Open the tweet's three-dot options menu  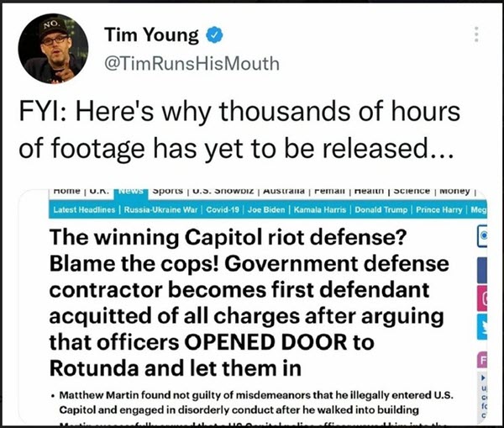pos(476,34)
